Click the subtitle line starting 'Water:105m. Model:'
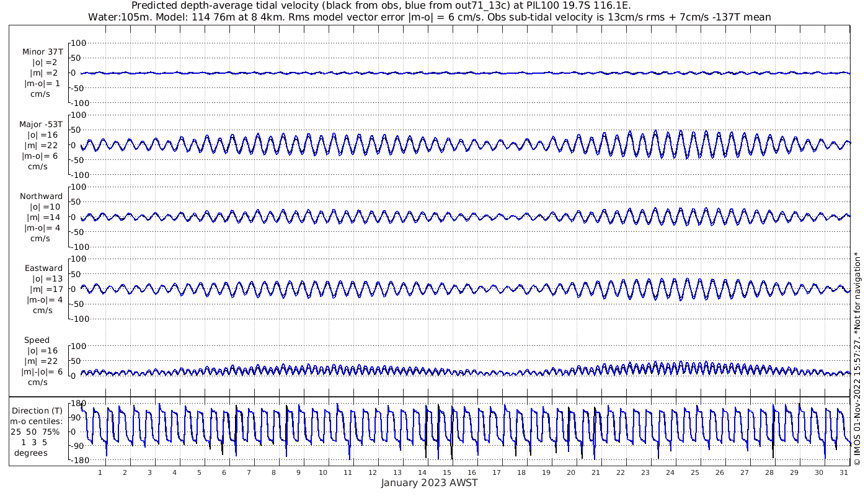Image resolution: width=868 pixels, height=496 pixels. point(430,17)
